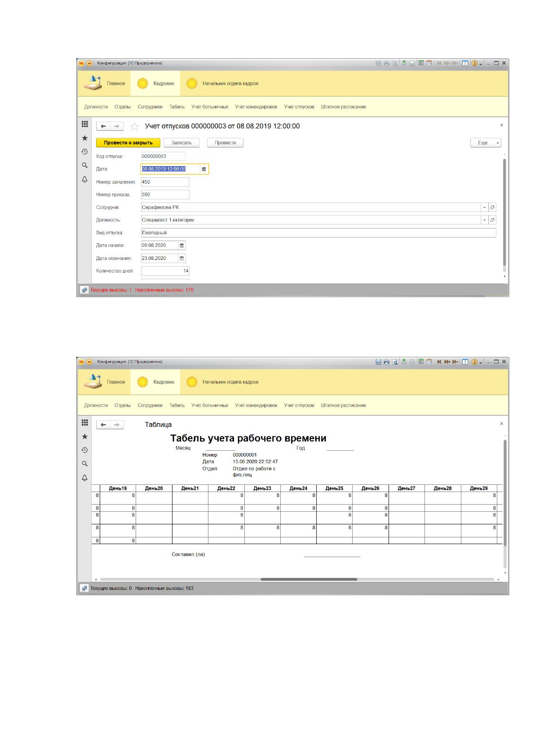This screenshot has height=756, width=535.
Task: Open Сотрудники in top window menu
Action: tap(150, 107)
